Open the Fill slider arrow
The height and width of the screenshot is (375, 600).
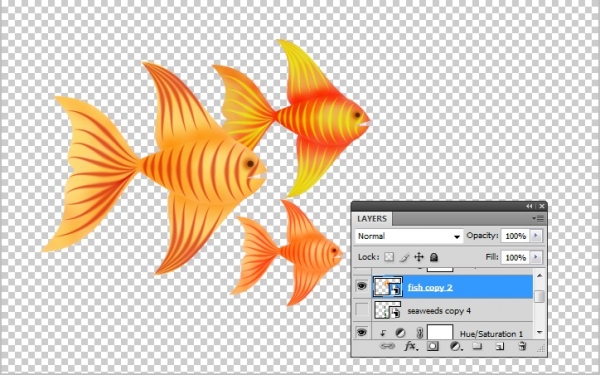536,257
